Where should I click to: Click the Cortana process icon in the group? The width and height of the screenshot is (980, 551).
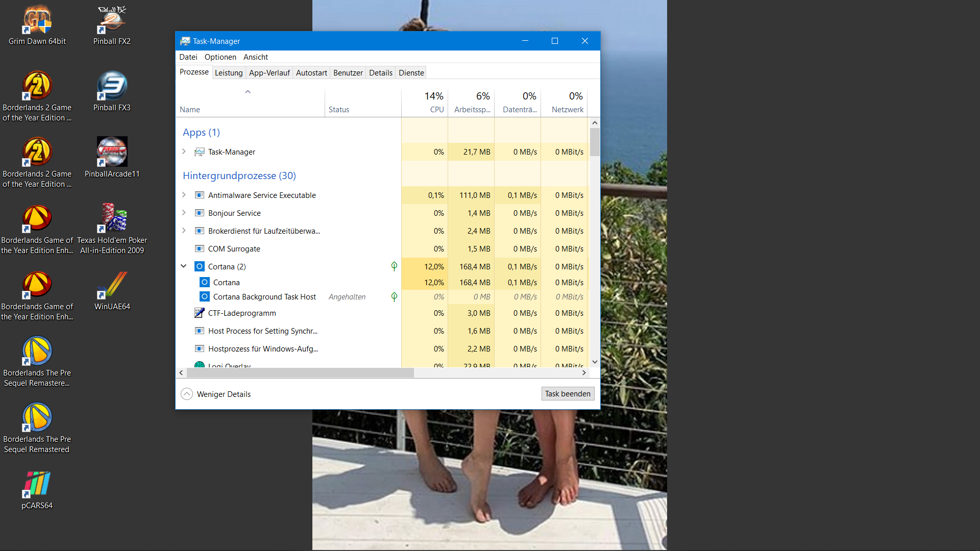point(205,282)
